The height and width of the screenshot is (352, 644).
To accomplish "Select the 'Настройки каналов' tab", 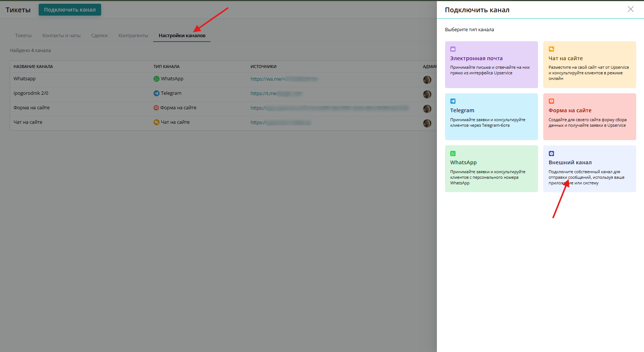I will (182, 36).
